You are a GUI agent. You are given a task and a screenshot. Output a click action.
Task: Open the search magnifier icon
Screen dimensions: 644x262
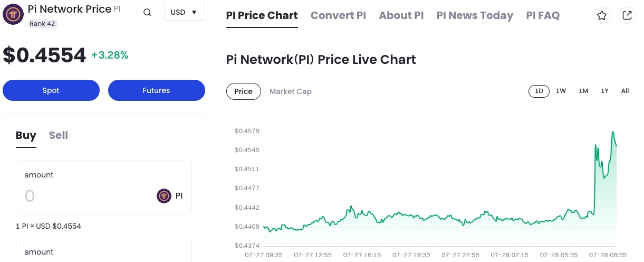148,13
